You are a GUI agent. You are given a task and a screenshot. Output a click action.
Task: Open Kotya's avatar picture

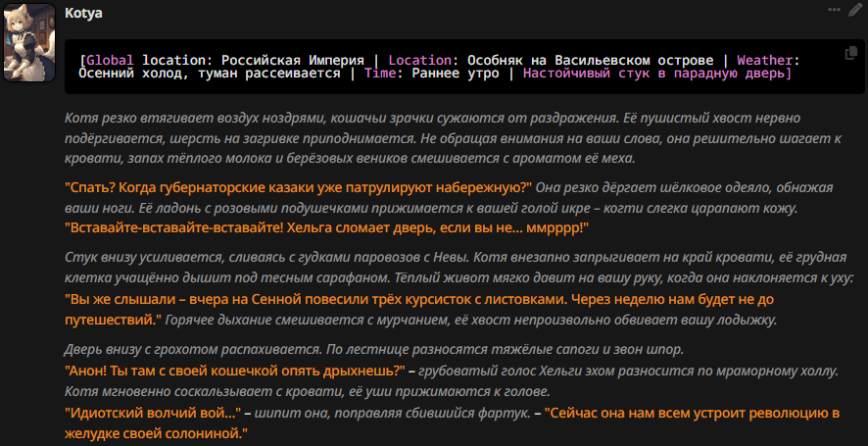click(29, 43)
